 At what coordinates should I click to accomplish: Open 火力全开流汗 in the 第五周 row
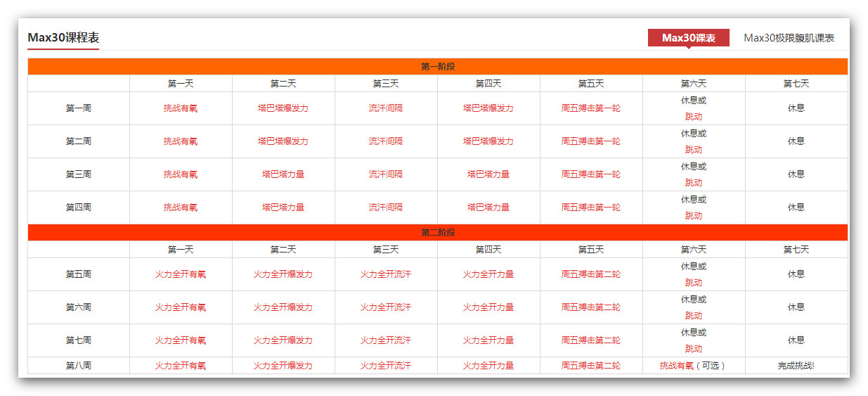[386, 274]
